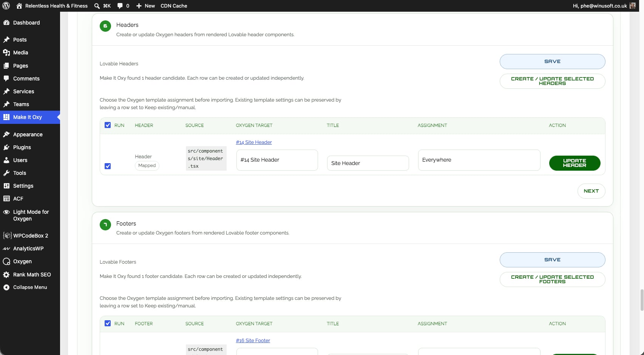Open the Dashboard menu label
The height and width of the screenshot is (355, 644).
click(x=26, y=23)
